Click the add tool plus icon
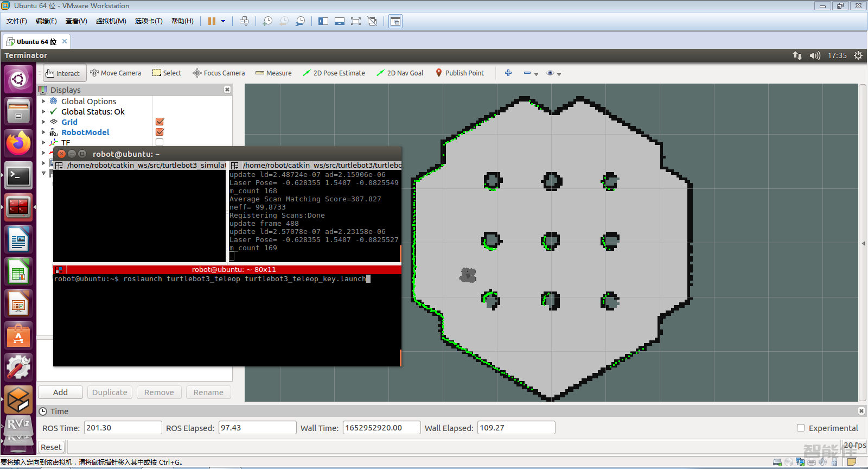Viewport: 868px width, 469px height. click(x=508, y=73)
